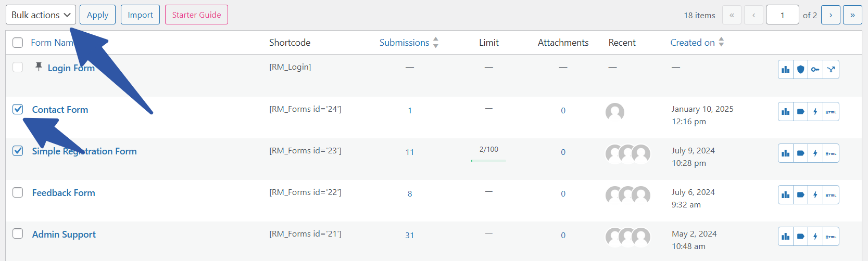This screenshot has height=261, width=868.
Task: Tick the select-all checkbox in table header
Action: (18, 43)
